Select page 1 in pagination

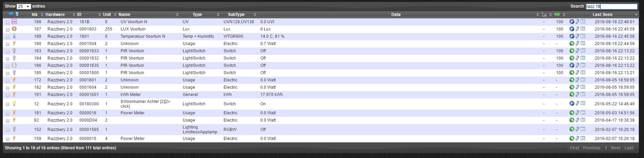click(606, 148)
